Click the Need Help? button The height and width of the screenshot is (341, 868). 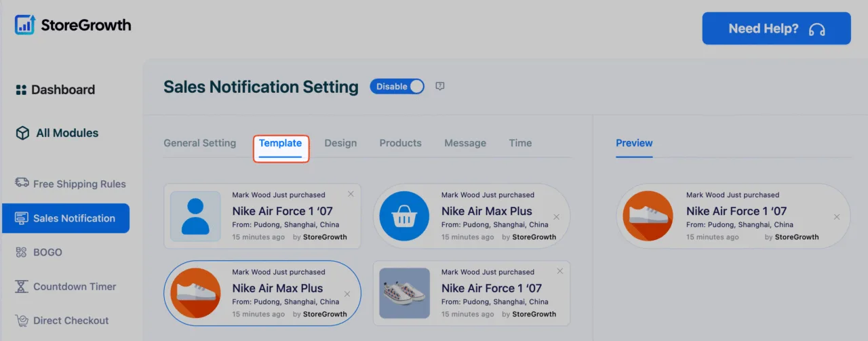776,28
